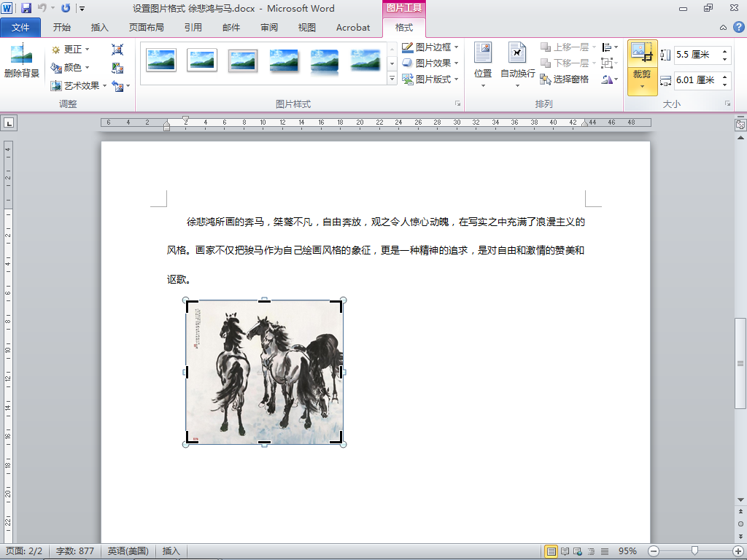Expand the picture styles gallery More arrow

(392, 79)
